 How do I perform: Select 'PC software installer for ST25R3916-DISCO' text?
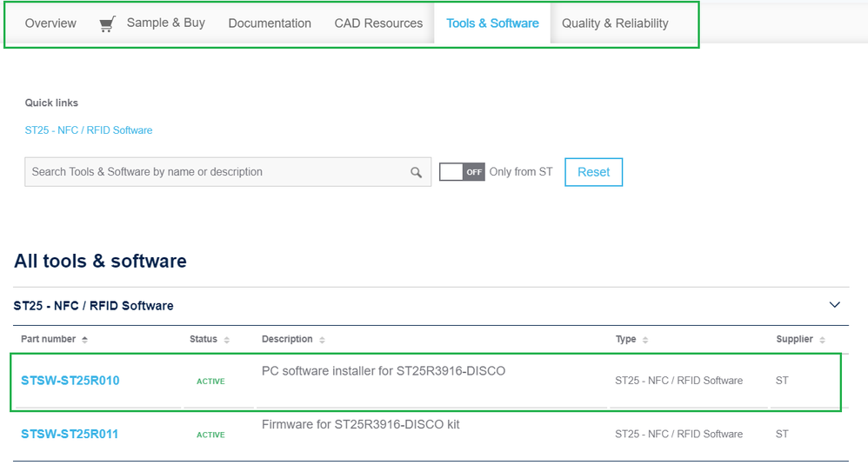pos(384,371)
